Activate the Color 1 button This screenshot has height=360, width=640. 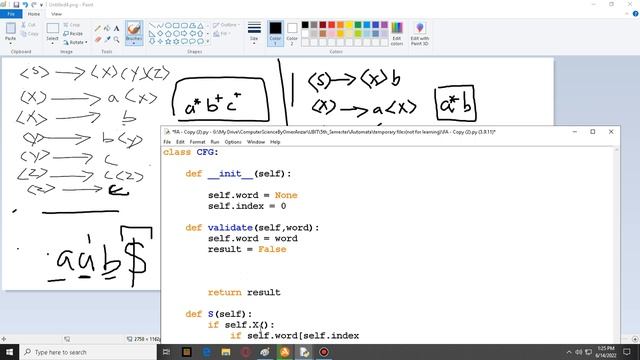[x=275, y=33]
